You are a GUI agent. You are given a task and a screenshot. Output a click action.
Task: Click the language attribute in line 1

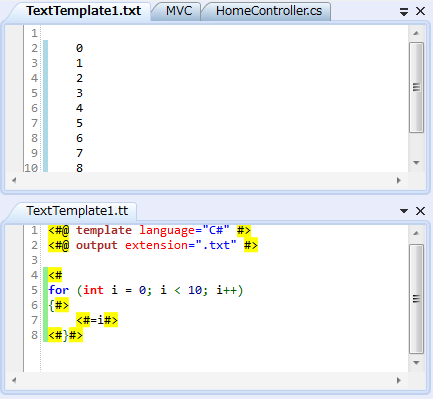pos(167,230)
